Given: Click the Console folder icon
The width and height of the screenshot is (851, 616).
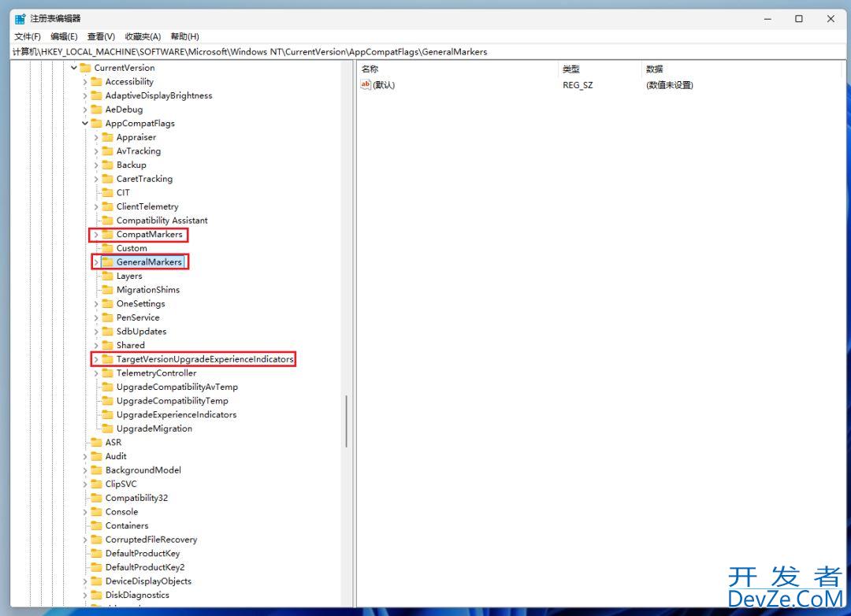Looking at the screenshot, I should [97, 511].
